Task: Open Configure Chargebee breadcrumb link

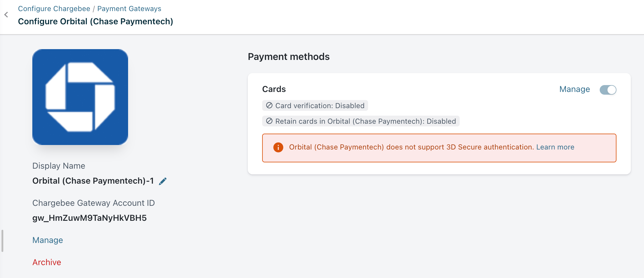Action: [x=54, y=9]
